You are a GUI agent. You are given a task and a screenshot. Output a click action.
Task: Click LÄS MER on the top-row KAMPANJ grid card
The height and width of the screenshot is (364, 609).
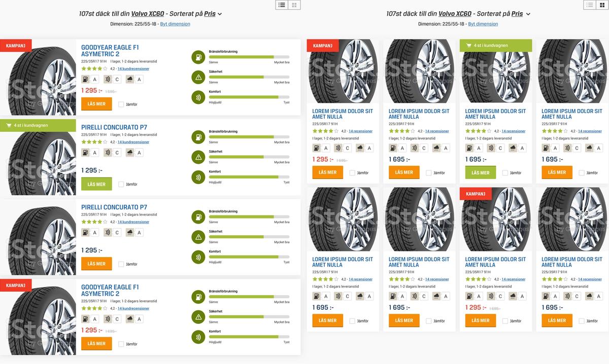click(x=327, y=172)
